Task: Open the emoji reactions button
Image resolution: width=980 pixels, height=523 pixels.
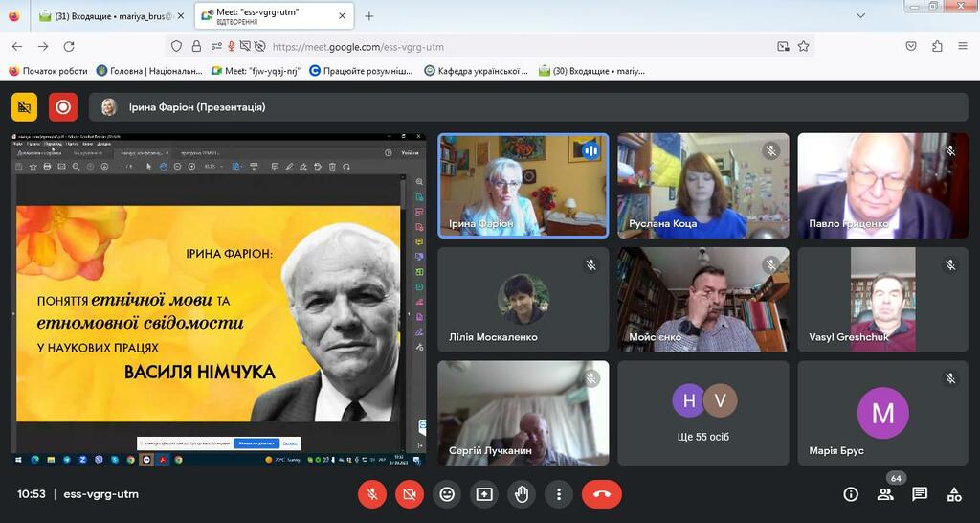Action: (x=446, y=494)
